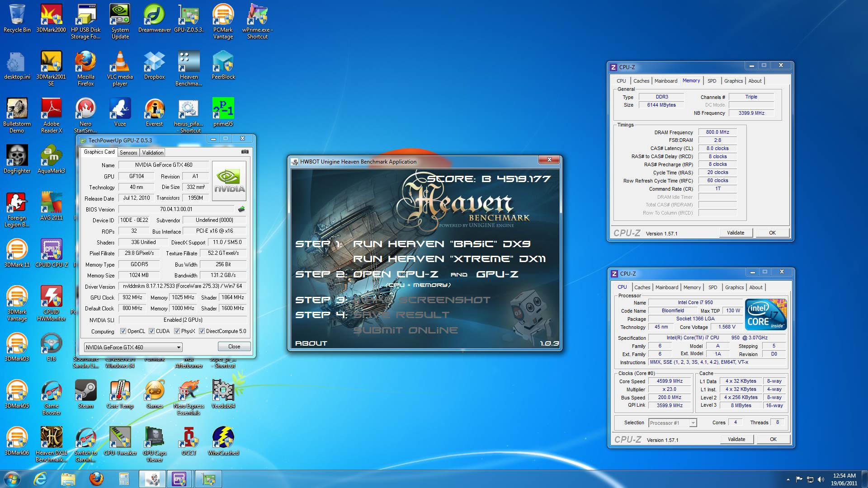Screen dimensions: 868x488
Task: Launch Everest desktop icon
Action: coord(154,113)
